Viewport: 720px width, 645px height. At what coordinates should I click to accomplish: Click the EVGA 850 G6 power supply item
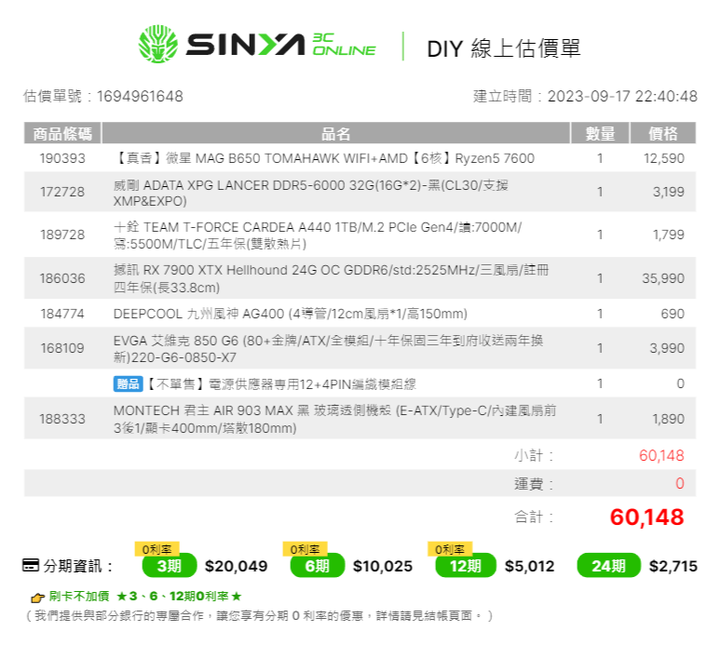[328, 349]
